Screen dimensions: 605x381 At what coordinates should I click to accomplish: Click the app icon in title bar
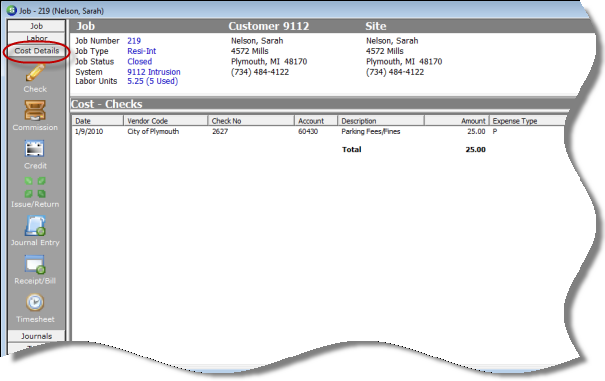12,10
